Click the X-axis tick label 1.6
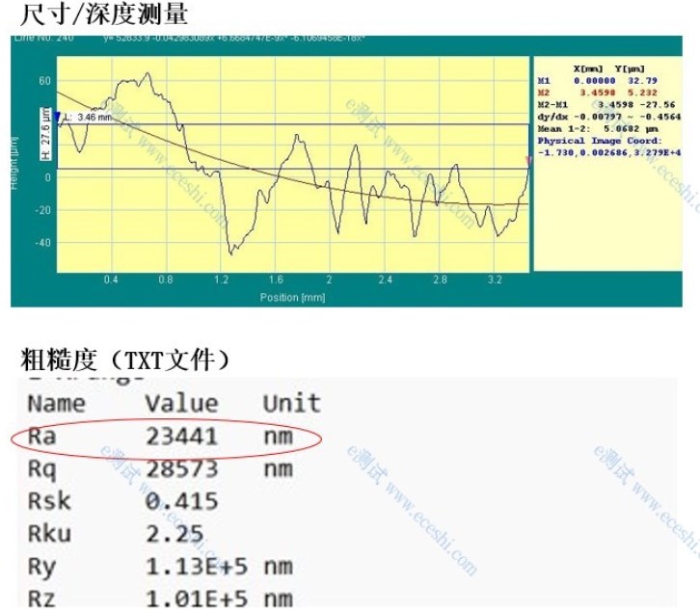Viewport: 700px width, 612px height. point(276,279)
